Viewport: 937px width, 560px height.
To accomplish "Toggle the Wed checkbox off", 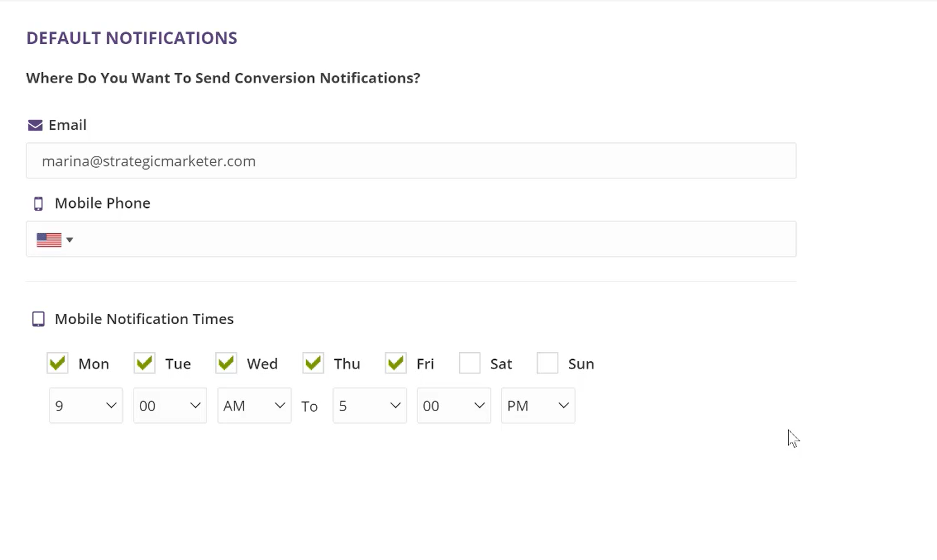I will point(226,363).
